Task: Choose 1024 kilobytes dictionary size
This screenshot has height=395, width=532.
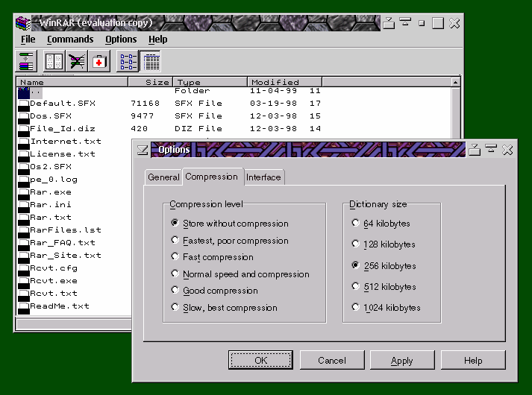Action: coord(386,308)
